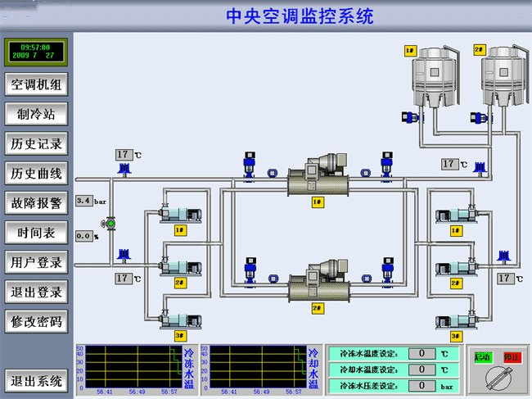Click the 用户登录 button
Screen dimensions: 532x399
tap(36, 262)
